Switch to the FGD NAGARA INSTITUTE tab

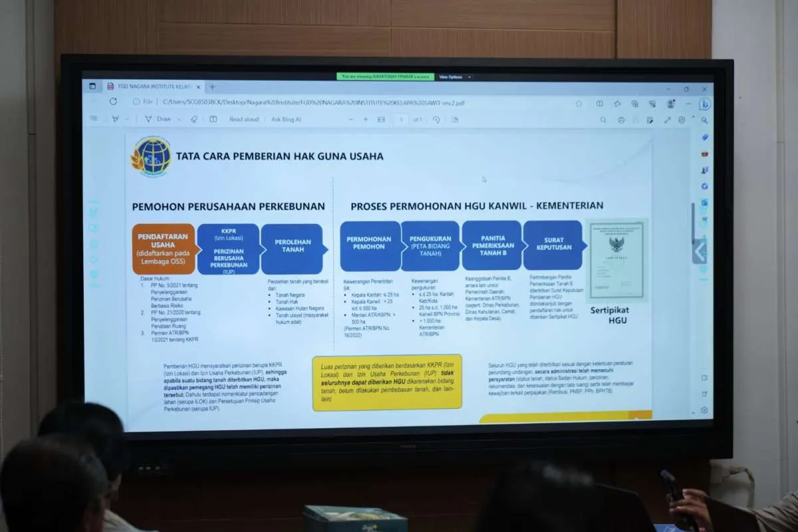coord(150,86)
